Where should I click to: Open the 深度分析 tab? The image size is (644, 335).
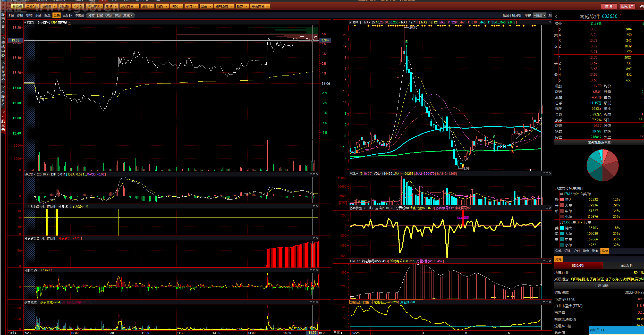(626, 265)
